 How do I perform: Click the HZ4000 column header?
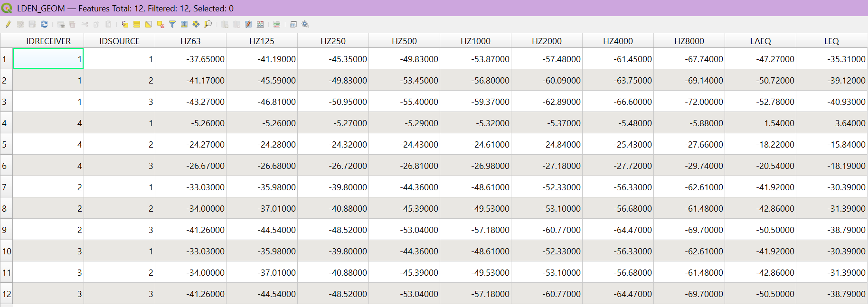tap(618, 41)
